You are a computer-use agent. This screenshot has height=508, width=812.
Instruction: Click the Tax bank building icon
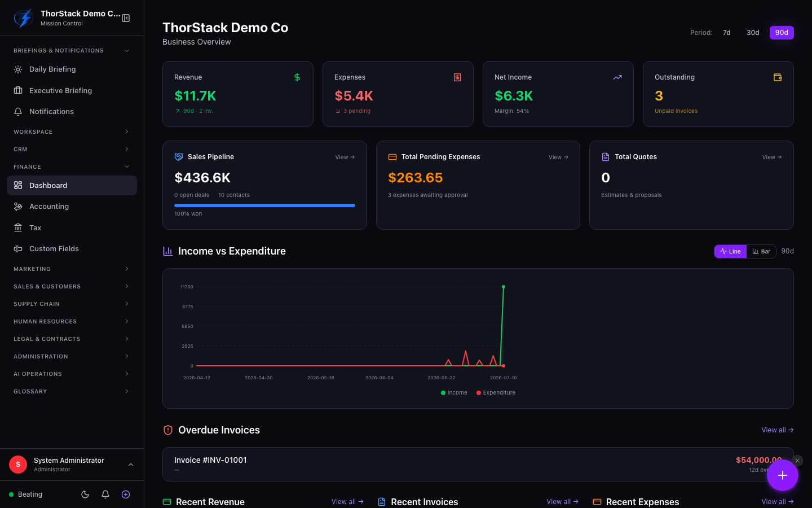pyautogui.click(x=18, y=227)
